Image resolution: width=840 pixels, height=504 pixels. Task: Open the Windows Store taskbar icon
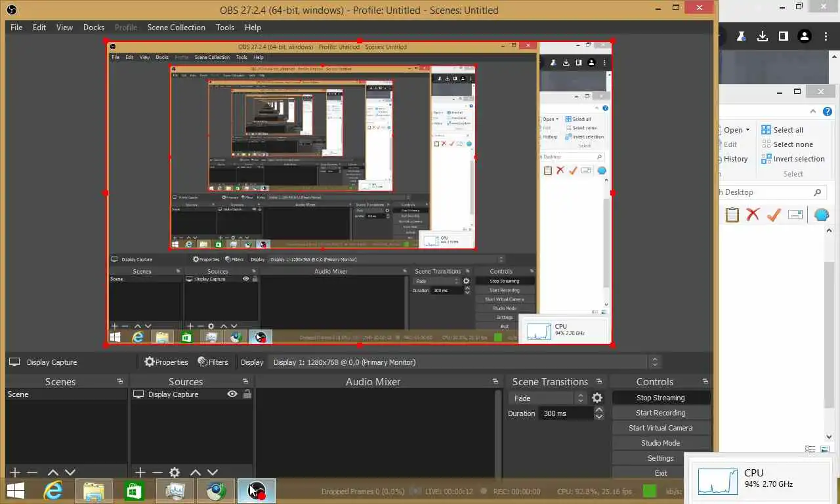point(134,490)
